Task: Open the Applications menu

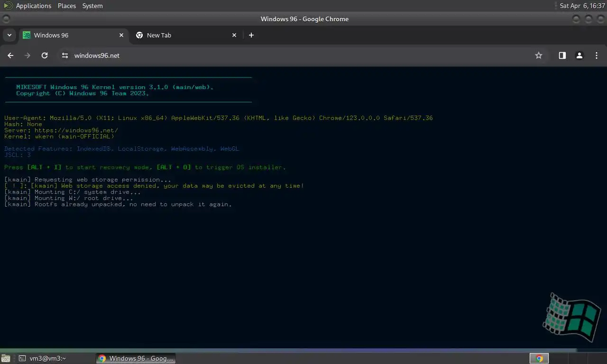Action: coord(33,6)
